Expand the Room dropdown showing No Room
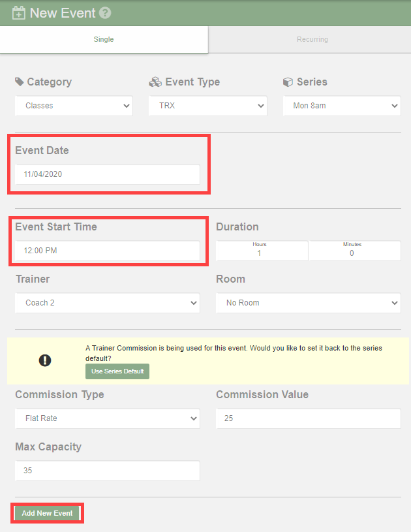Viewport: 411px width, 532px height. point(308,303)
